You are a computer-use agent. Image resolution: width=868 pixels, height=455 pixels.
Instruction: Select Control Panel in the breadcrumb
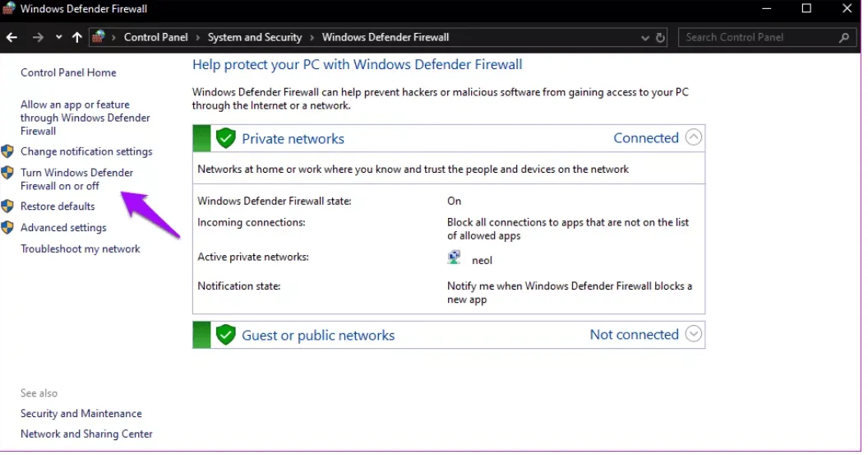click(155, 38)
